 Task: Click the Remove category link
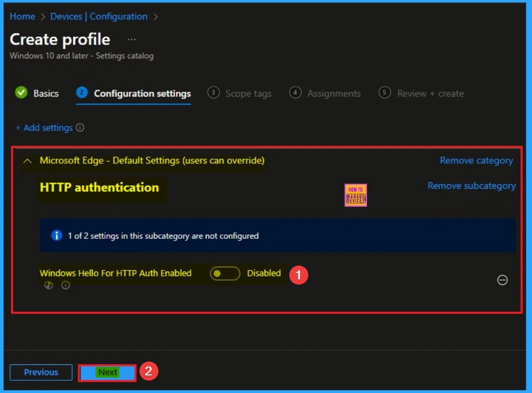(476, 160)
